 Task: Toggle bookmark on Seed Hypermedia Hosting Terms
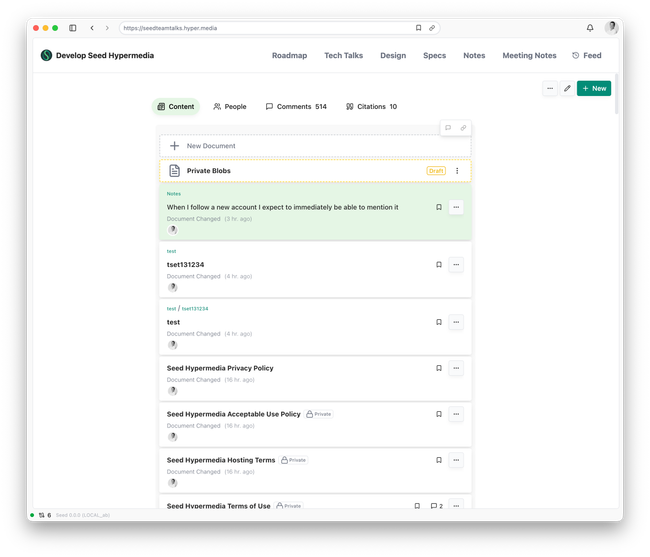(438, 460)
